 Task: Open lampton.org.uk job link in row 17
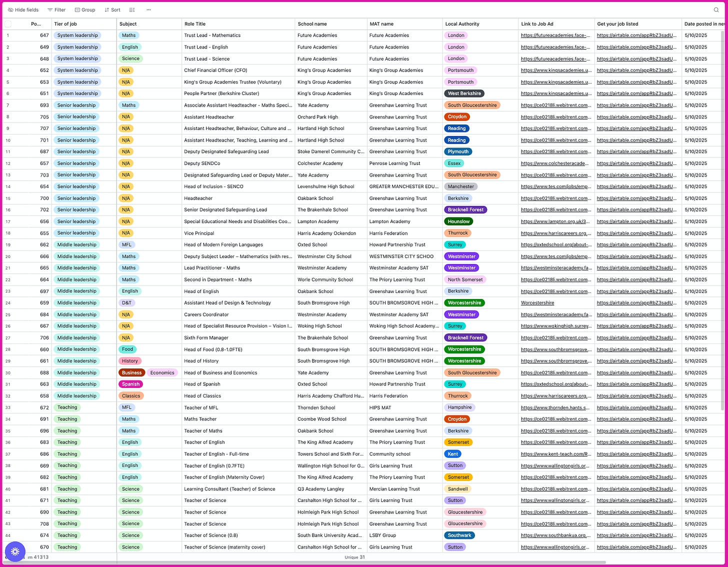pos(555,221)
